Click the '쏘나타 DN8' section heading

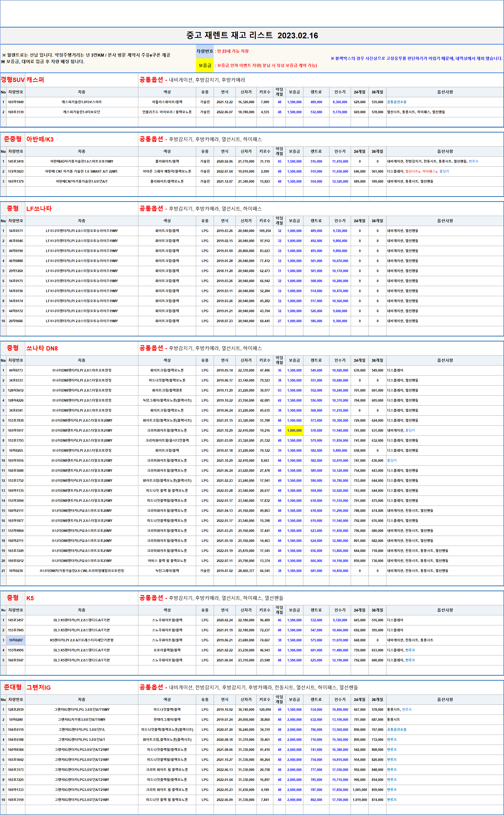point(42,348)
